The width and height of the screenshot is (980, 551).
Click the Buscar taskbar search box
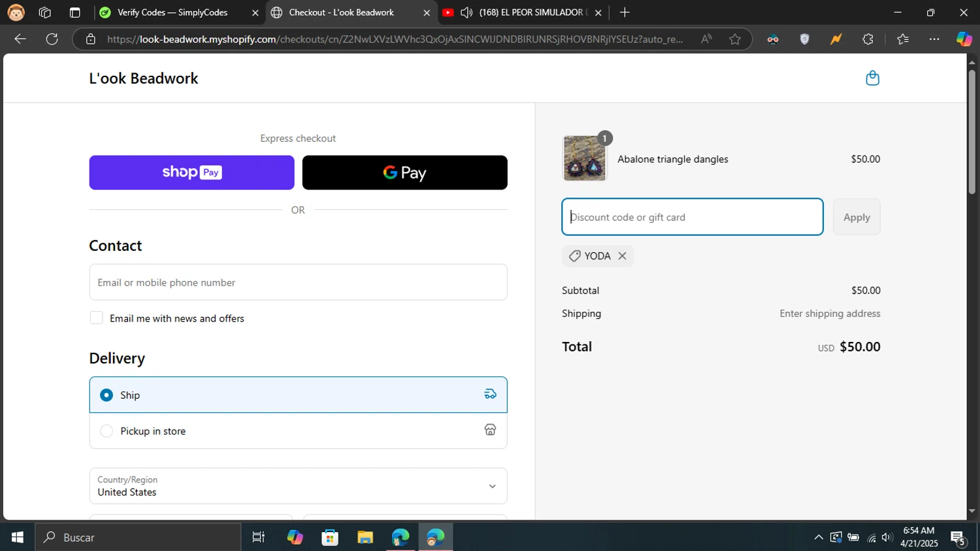138,537
